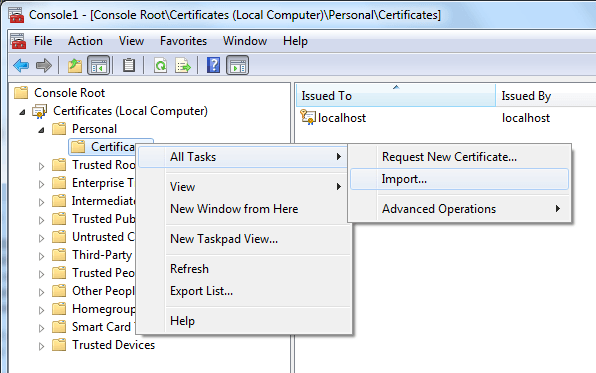Click the Console Root folder icon
596x373 pixels.
click(x=21, y=93)
